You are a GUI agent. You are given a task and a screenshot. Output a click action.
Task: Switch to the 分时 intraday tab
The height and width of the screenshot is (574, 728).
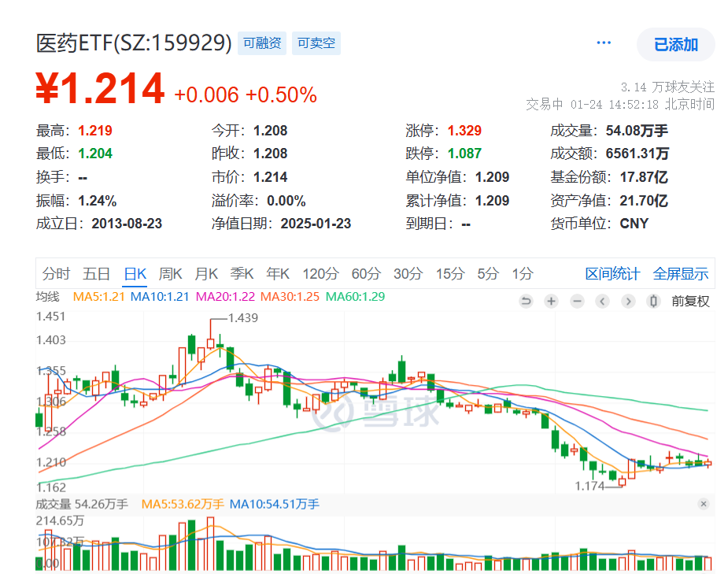tap(54, 274)
